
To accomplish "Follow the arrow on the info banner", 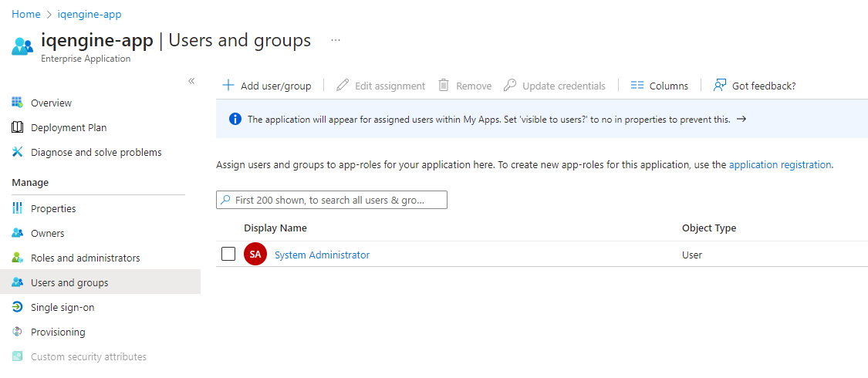I will 741,120.
